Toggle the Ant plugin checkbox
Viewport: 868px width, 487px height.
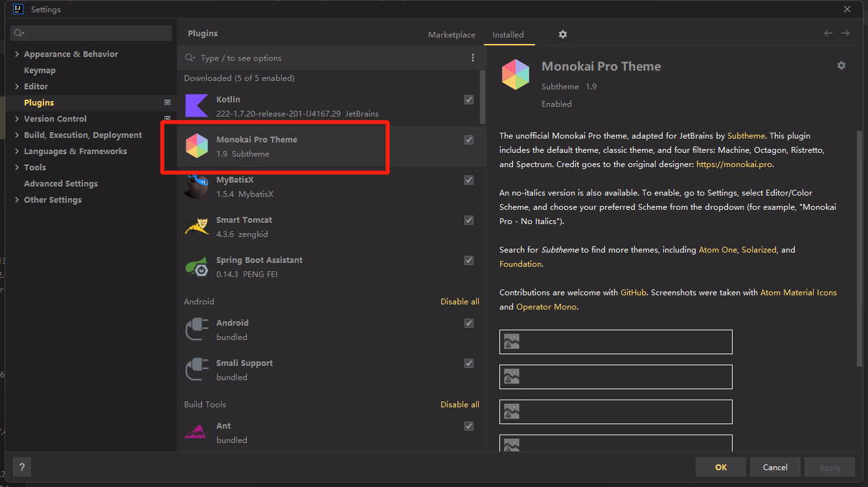pos(469,426)
